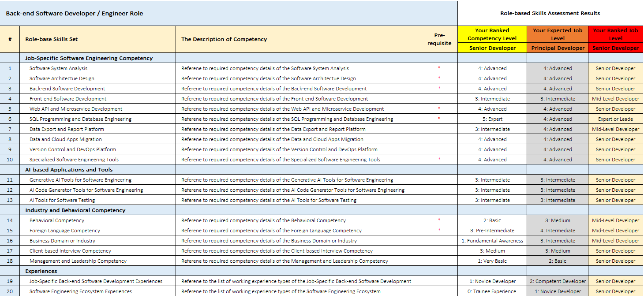Screen dimensions: 644x298
Task: Click the Back-end Software Developer / Engineer Role title
Action: (x=74, y=13)
